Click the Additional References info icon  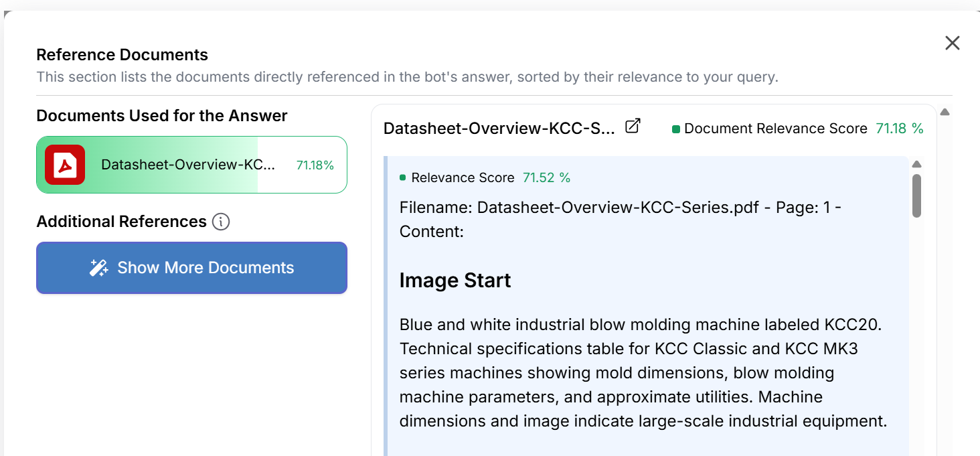click(x=221, y=222)
